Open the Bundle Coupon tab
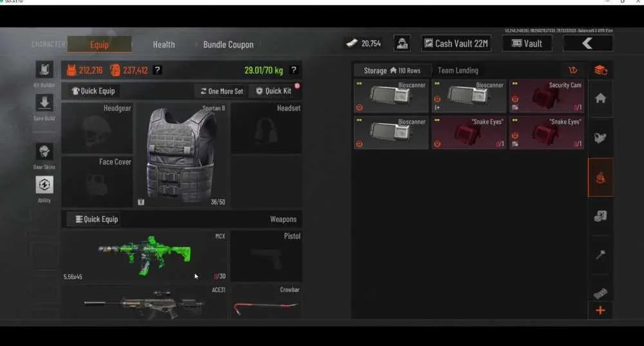The image size is (644, 346). point(229,44)
